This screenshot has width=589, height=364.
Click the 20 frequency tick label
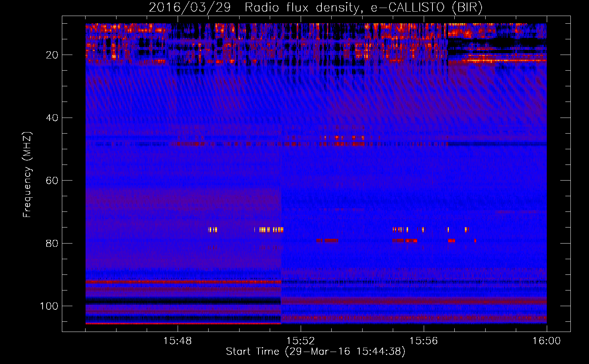tap(52, 55)
